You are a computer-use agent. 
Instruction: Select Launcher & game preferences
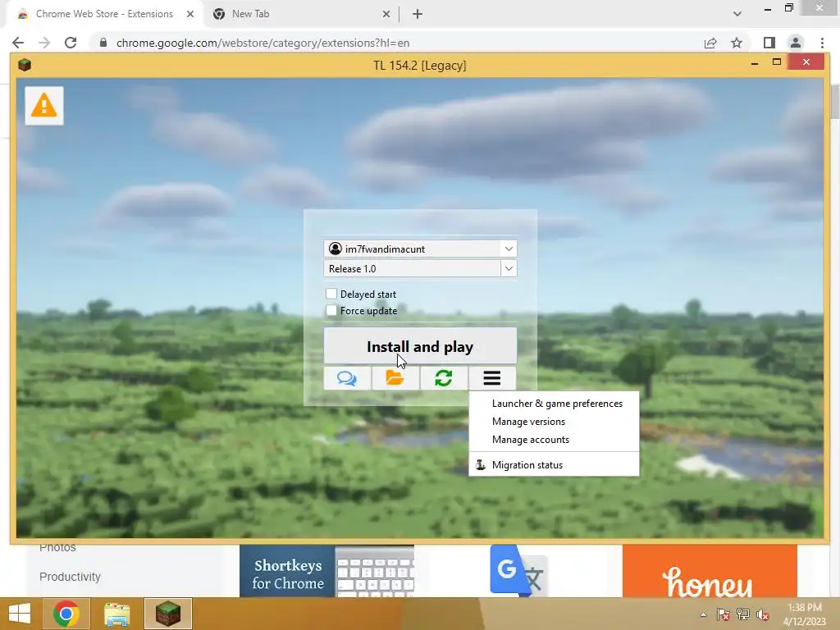pyautogui.click(x=554, y=404)
